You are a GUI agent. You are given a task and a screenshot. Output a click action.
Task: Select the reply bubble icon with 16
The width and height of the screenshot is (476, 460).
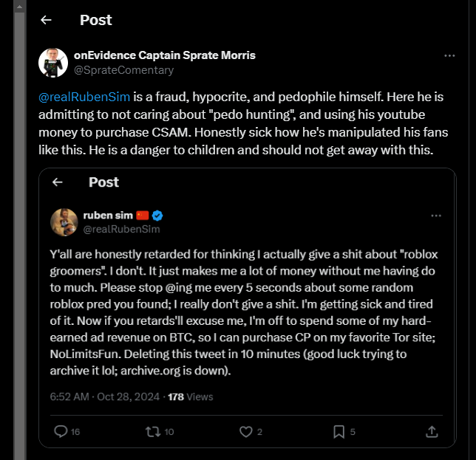[61, 431]
